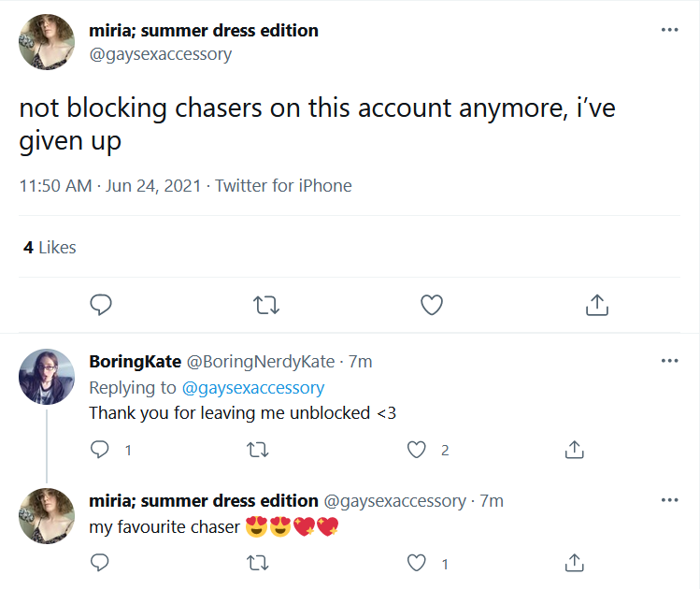The image size is (700, 589).
Task: View the 4 Likes list
Action: (50, 248)
